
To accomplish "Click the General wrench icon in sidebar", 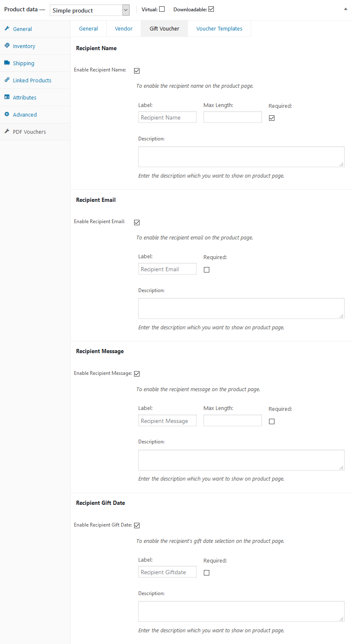I will (x=7, y=29).
